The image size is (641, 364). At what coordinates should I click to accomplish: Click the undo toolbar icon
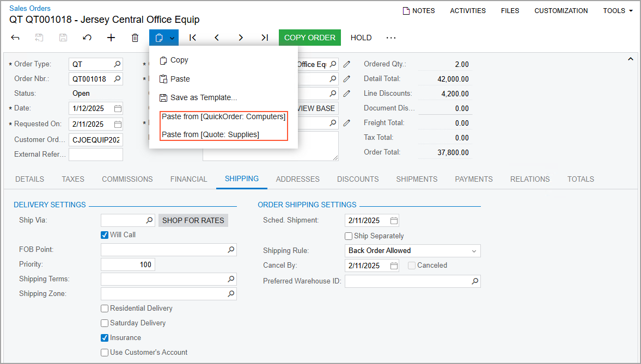click(87, 38)
